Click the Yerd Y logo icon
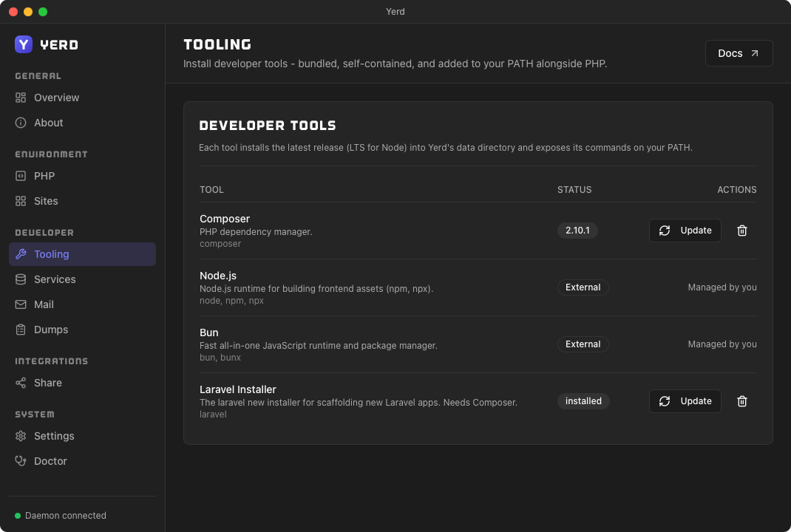This screenshot has width=791, height=532. (24, 44)
